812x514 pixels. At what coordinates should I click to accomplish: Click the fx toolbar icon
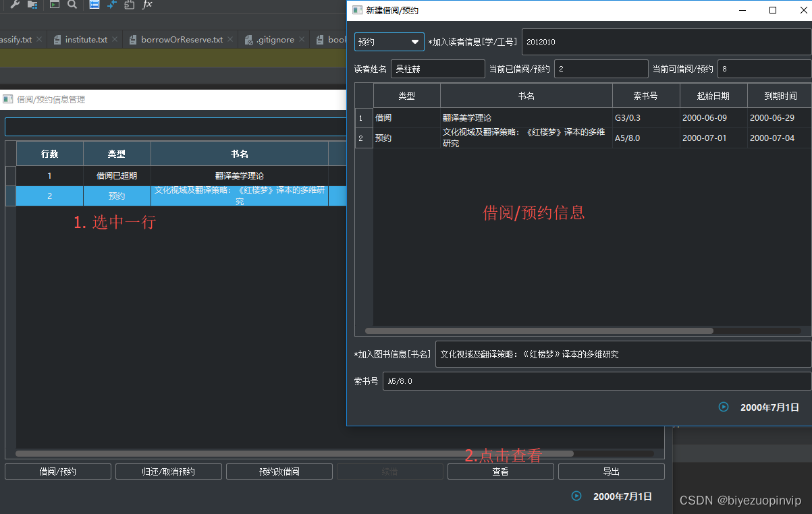(x=147, y=4)
